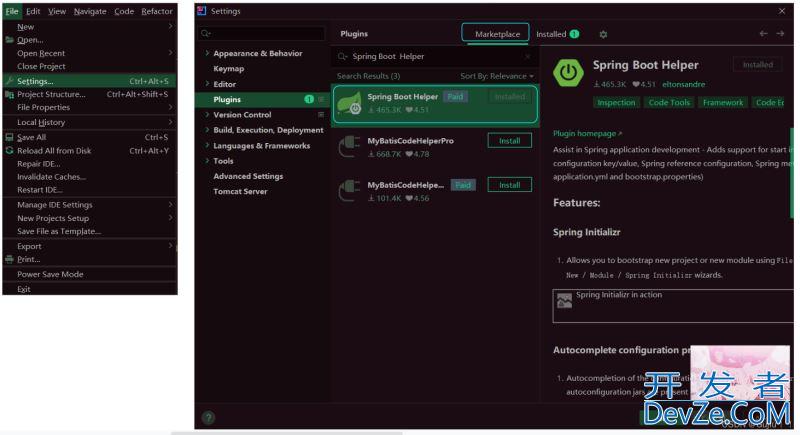
Task: Click the Print printer icon
Action: 9,259
